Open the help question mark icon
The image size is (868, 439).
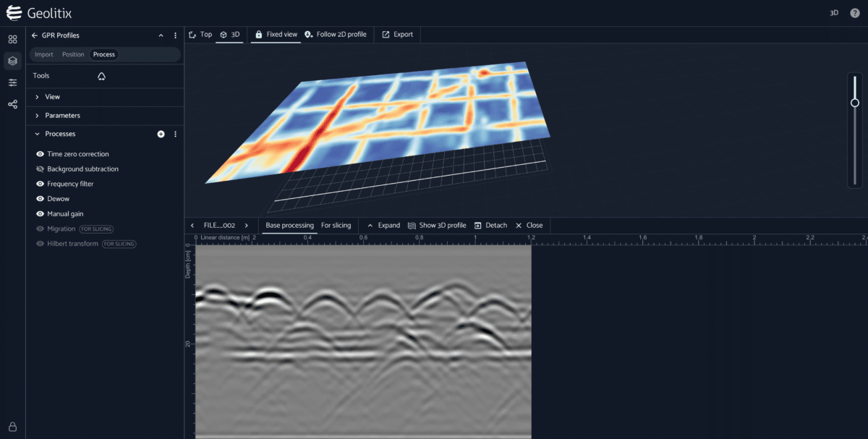[x=855, y=13]
